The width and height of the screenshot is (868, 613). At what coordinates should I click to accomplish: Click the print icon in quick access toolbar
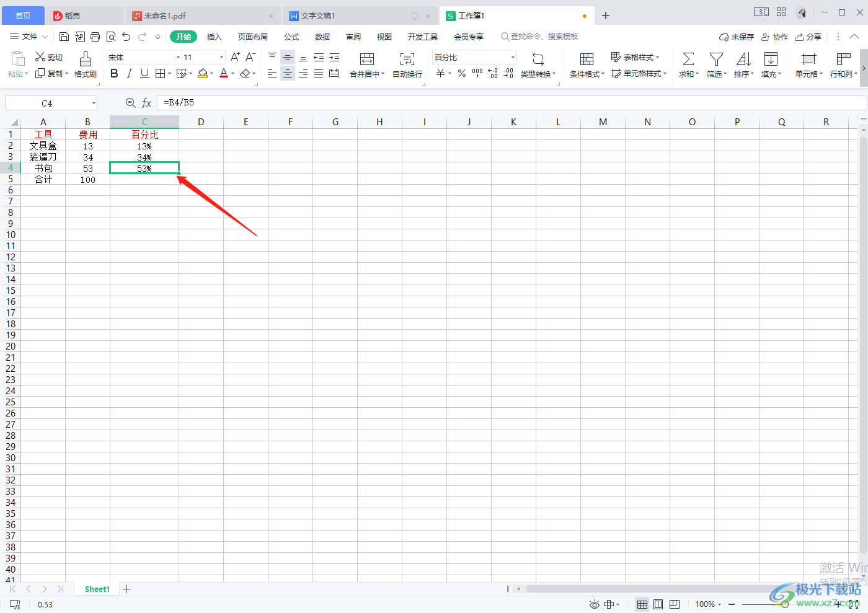pos(95,37)
